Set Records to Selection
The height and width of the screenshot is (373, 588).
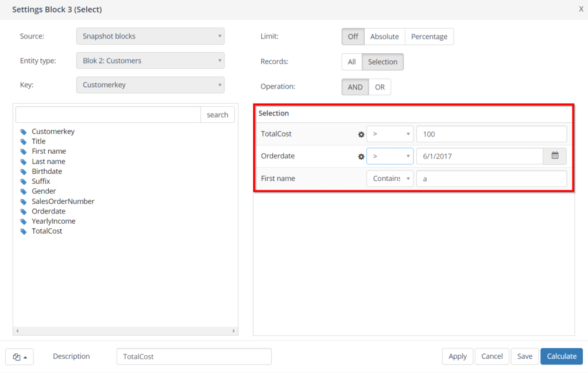(x=382, y=62)
